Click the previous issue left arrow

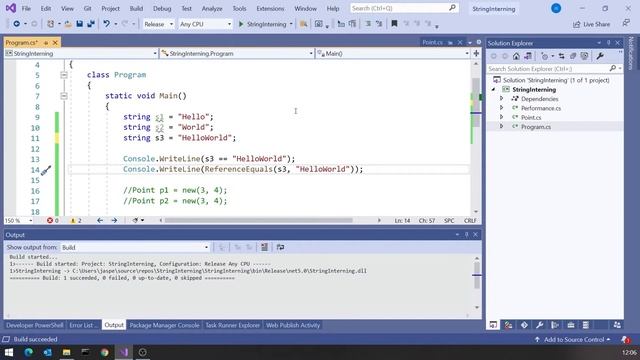[100, 220]
